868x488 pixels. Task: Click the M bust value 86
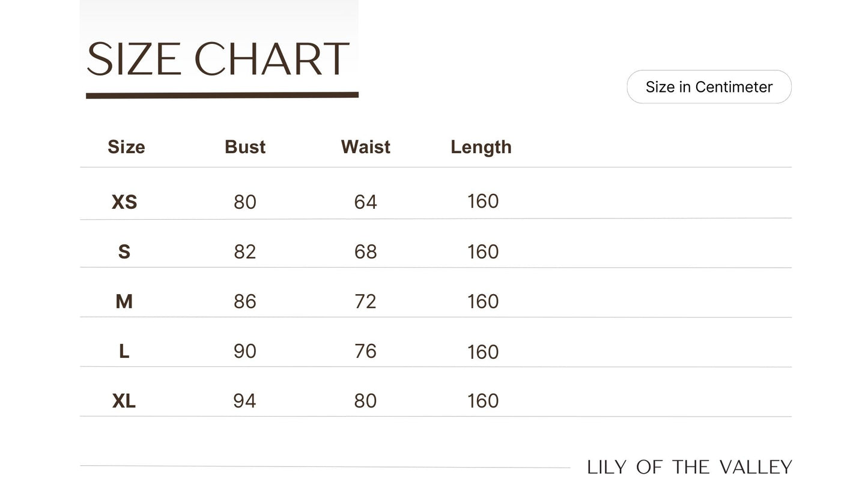pyautogui.click(x=245, y=301)
